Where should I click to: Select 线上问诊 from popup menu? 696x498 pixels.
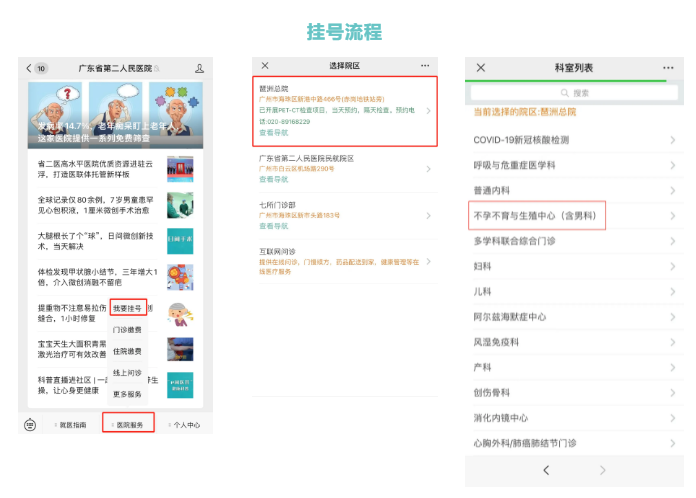point(127,372)
